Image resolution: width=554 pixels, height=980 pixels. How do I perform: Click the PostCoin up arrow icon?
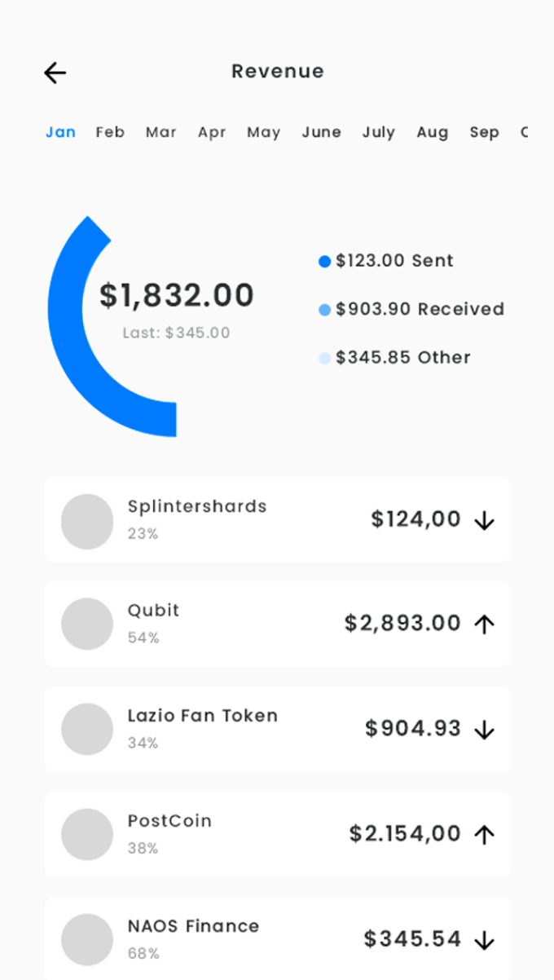point(485,834)
